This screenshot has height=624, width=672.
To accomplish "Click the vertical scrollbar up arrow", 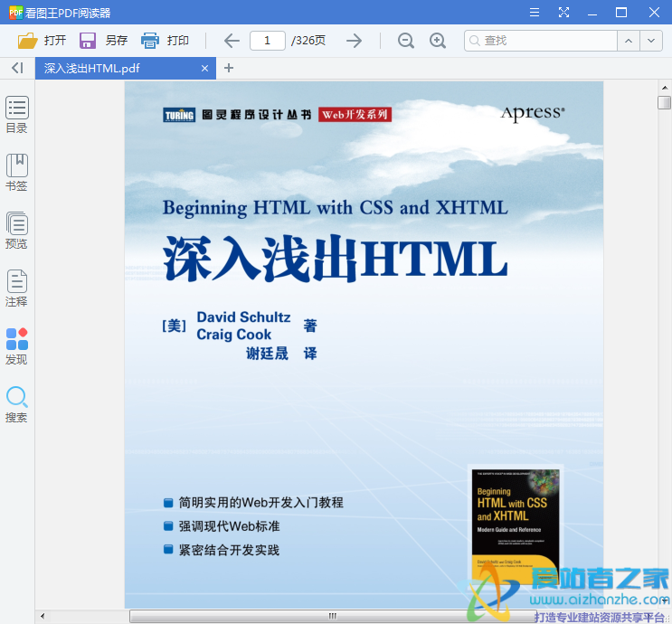I will (664, 88).
